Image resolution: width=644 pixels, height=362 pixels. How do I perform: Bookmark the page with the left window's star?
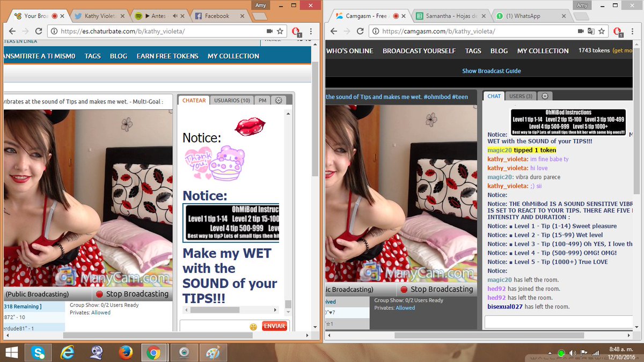280,31
